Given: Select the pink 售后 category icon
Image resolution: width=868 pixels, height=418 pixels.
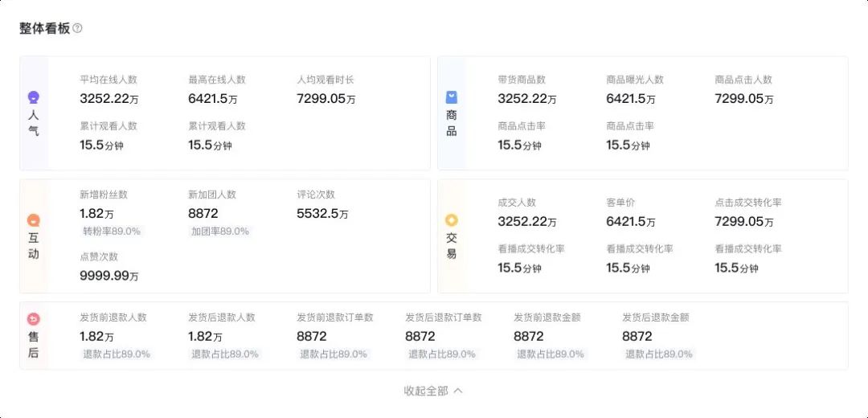Looking at the screenshot, I should [x=33, y=319].
